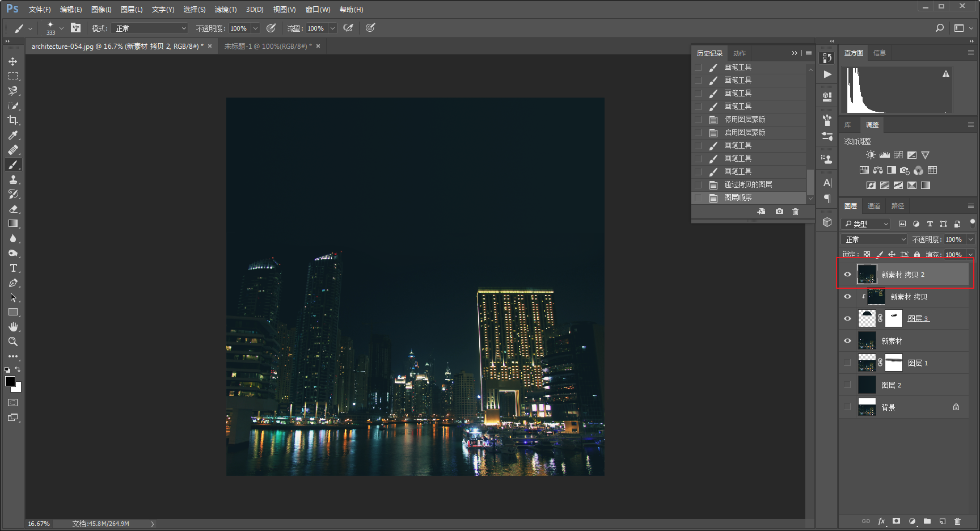Open the layer filter 类型 dropdown
Viewport: 980px width, 531px height.
point(866,224)
